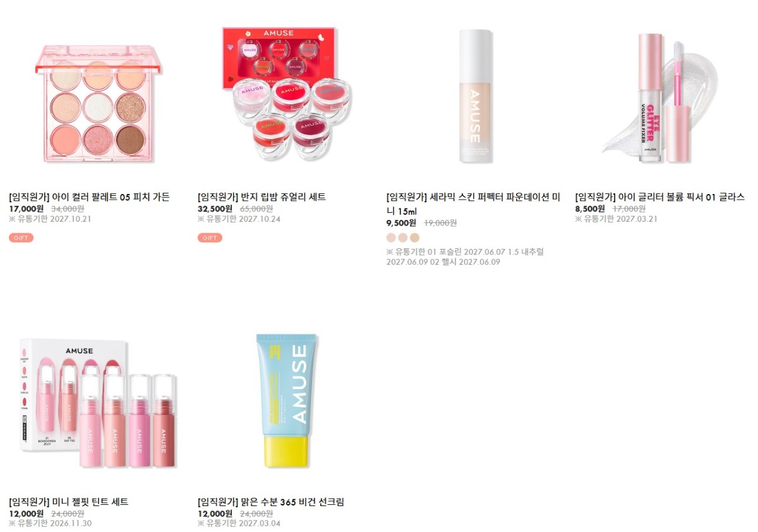The width and height of the screenshot is (758, 532).
Task: Click the 9,500원 foundation sale price
Action: pos(401,222)
